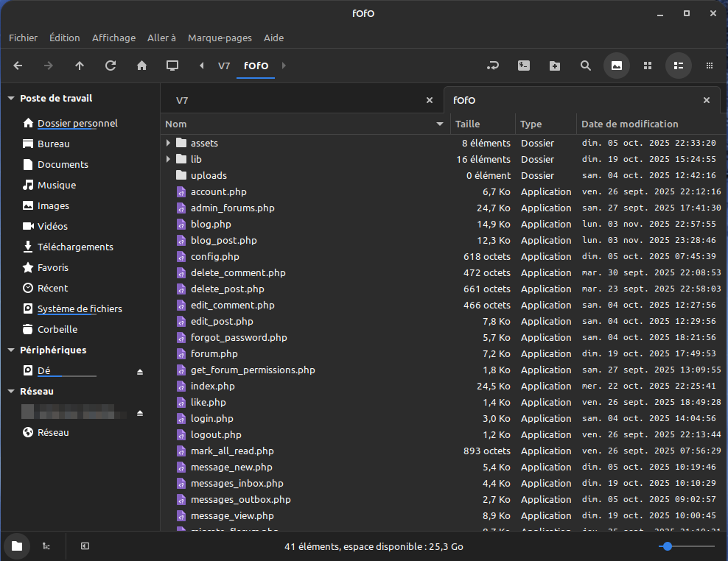Viewport: 728px width, 561px height.
Task: Create a new folder using the toolbar icon
Action: pyautogui.click(x=555, y=66)
